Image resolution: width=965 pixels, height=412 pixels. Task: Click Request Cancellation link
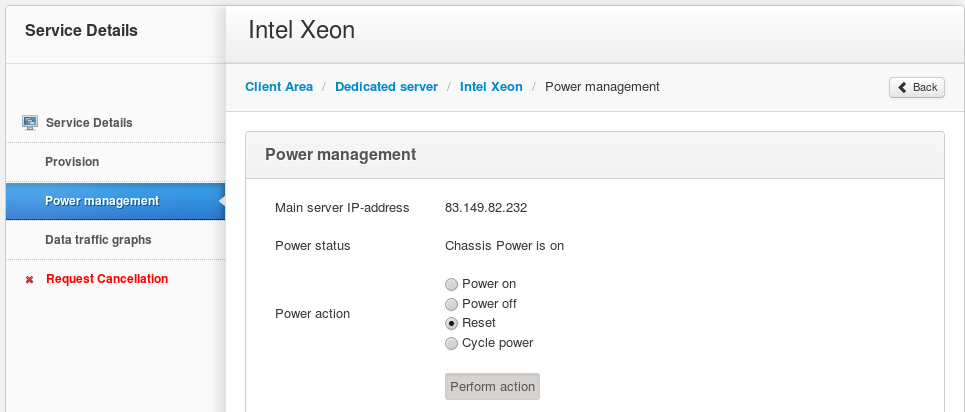click(107, 279)
